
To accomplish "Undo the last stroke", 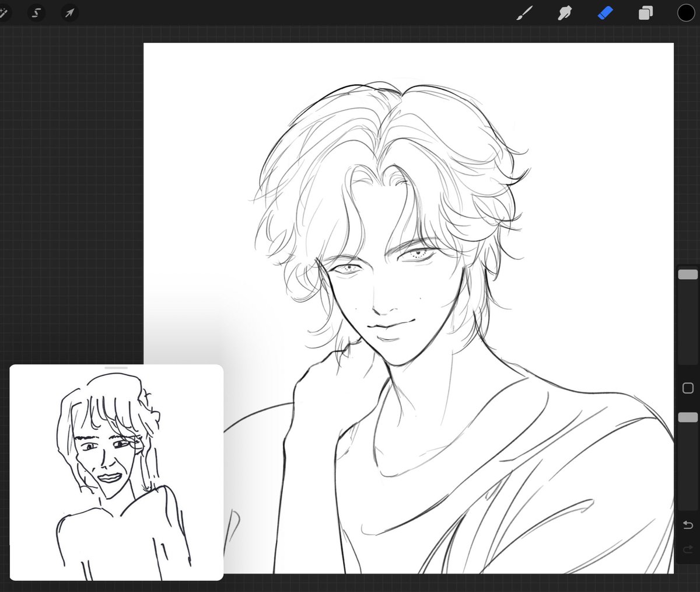I will 688,525.
